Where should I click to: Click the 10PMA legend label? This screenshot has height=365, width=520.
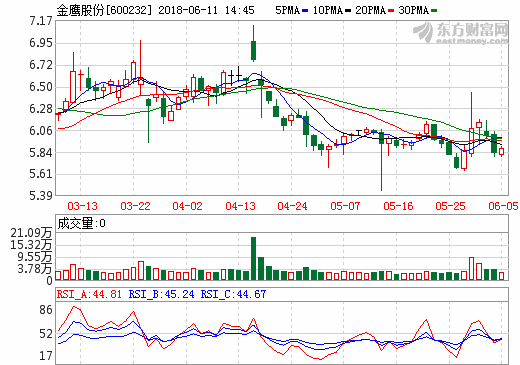pos(328,10)
